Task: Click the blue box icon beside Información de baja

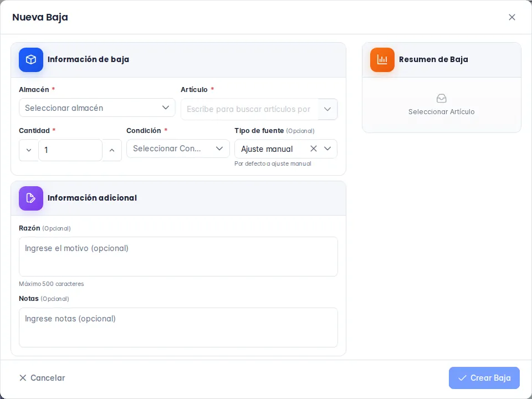Action: [31, 60]
